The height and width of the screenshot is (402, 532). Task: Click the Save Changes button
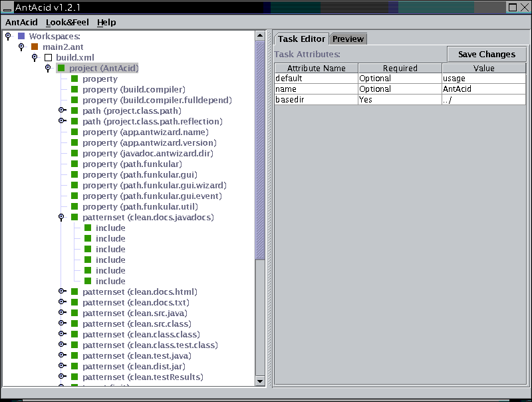coord(486,54)
